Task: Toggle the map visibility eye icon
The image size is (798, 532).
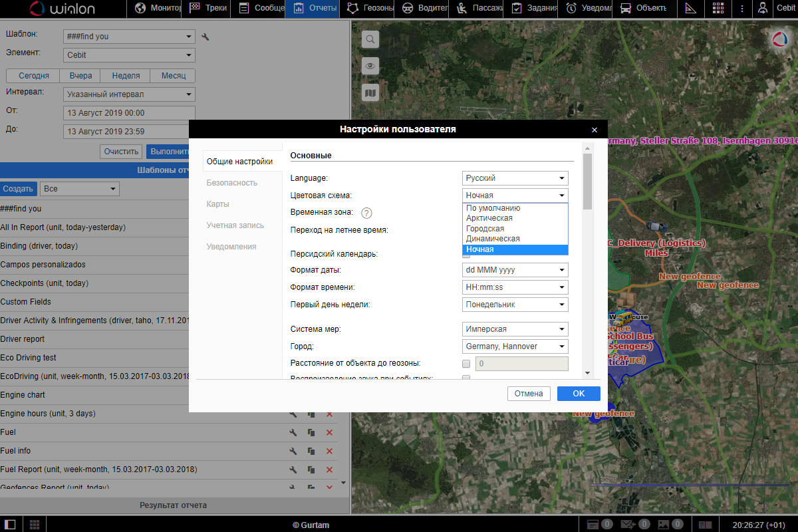Action: tap(370, 66)
